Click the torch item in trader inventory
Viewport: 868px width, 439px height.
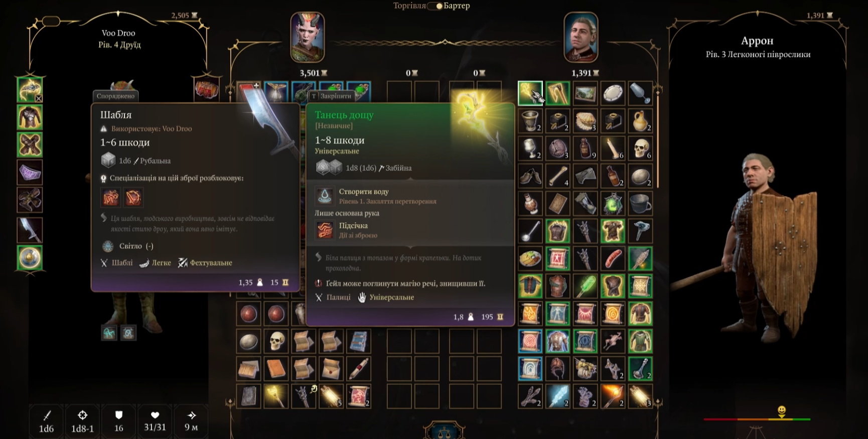tap(613, 396)
